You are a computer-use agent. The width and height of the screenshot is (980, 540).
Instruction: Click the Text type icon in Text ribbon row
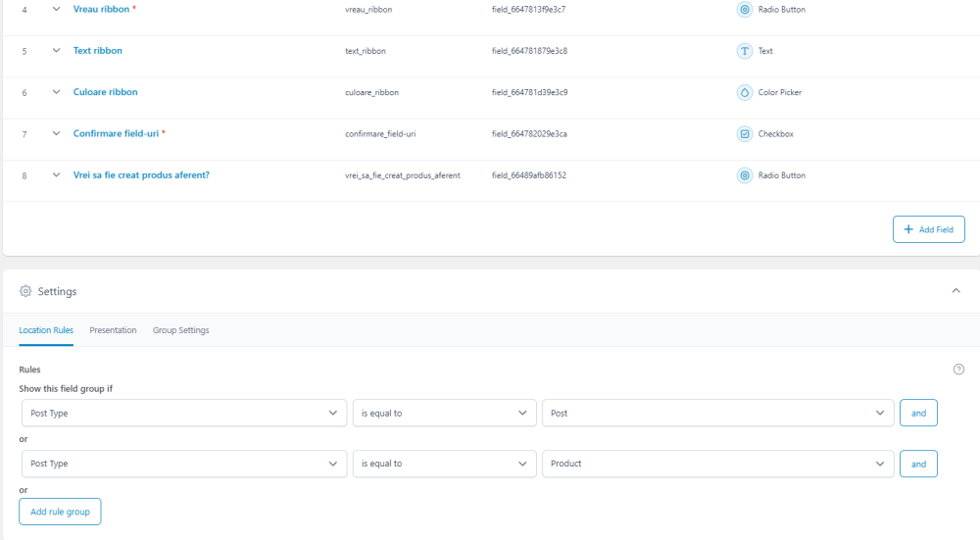pyautogui.click(x=745, y=51)
